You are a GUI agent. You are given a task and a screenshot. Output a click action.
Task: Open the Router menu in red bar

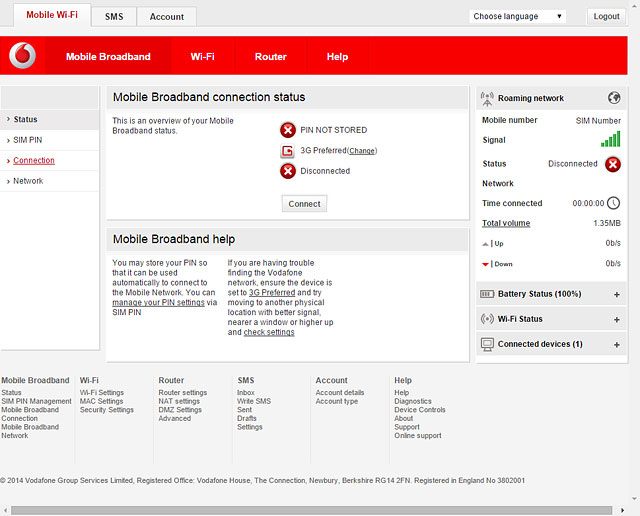click(270, 57)
